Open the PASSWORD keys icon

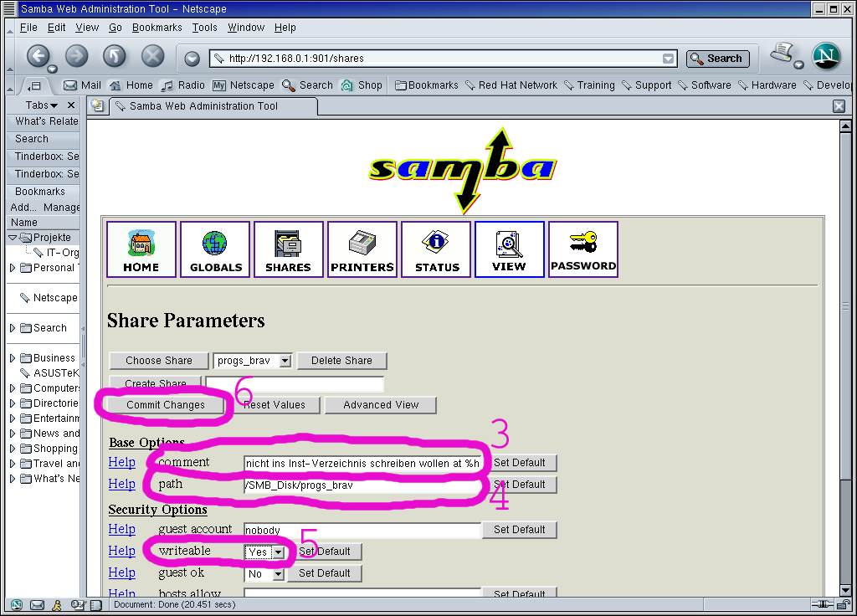click(582, 249)
